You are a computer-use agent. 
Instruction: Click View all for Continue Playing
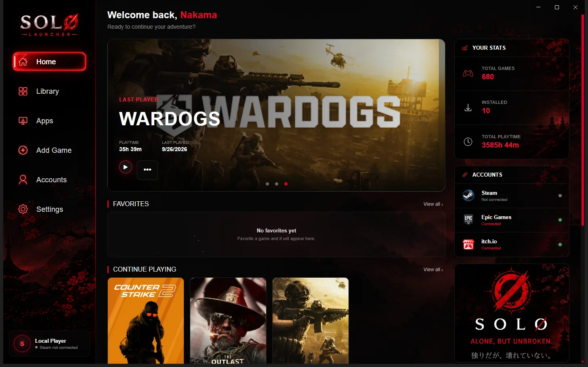pyautogui.click(x=433, y=270)
